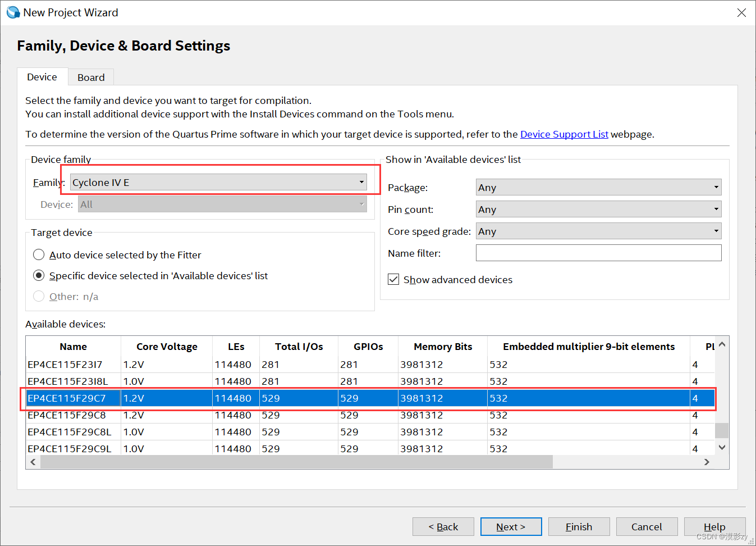Sort by the Memory Bits column header

(443, 347)
